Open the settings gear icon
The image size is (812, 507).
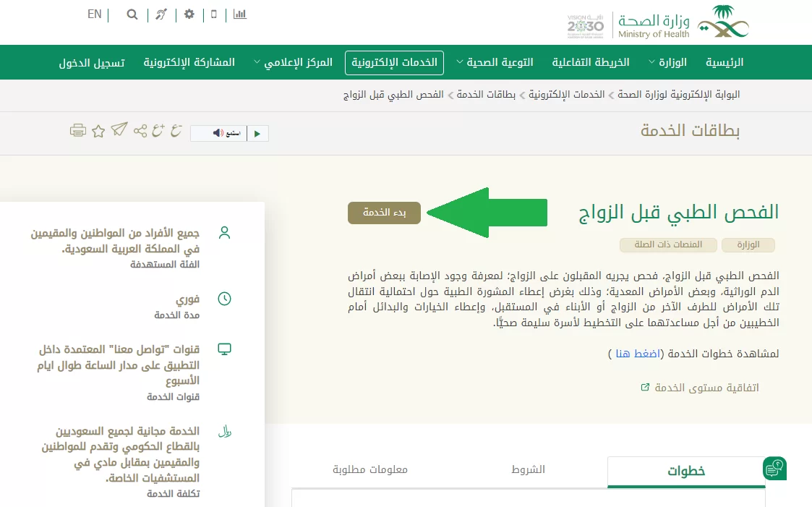tap(189, 14)
